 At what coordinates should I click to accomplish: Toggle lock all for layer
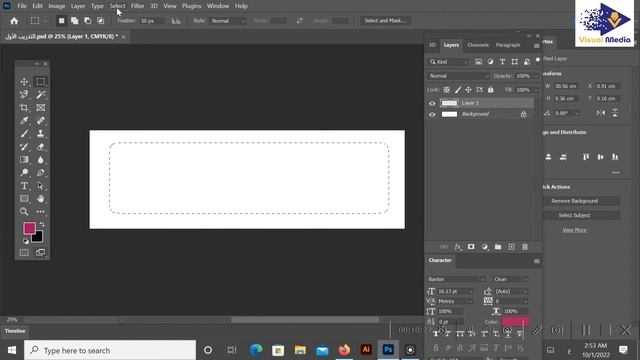tap(491, 90)
